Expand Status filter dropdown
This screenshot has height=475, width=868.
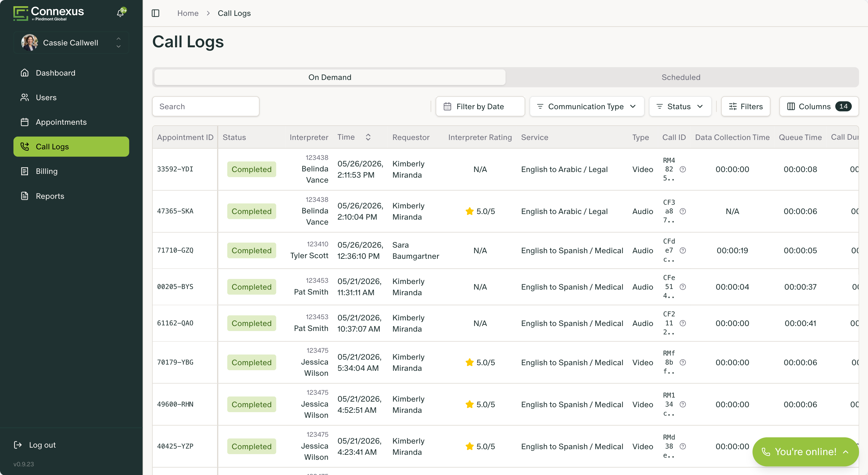click(x=680, y=106)
